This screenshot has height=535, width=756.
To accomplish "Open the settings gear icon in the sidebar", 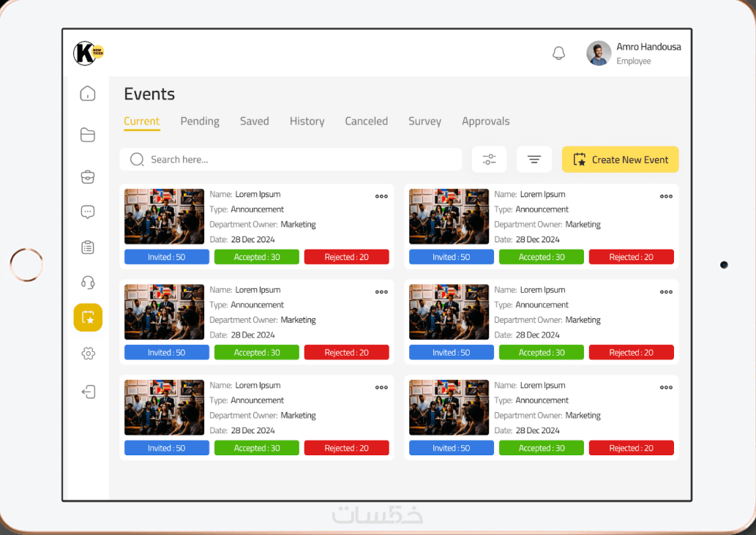I will [89, 353].
